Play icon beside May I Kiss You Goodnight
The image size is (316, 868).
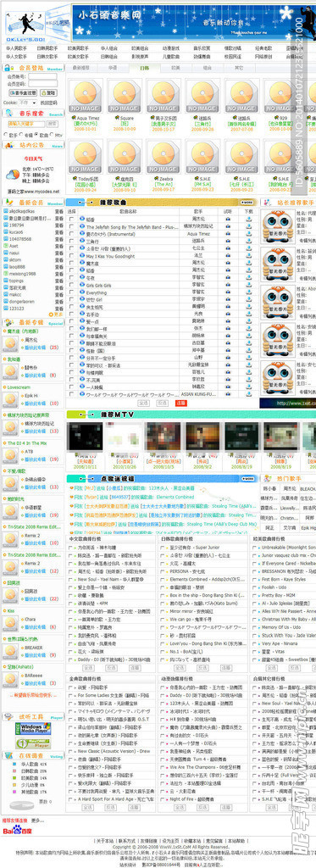[82, 256]
